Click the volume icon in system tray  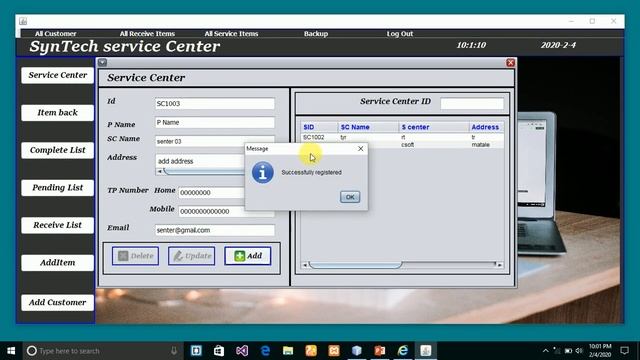pyautogui.click(x=579, y=351)
